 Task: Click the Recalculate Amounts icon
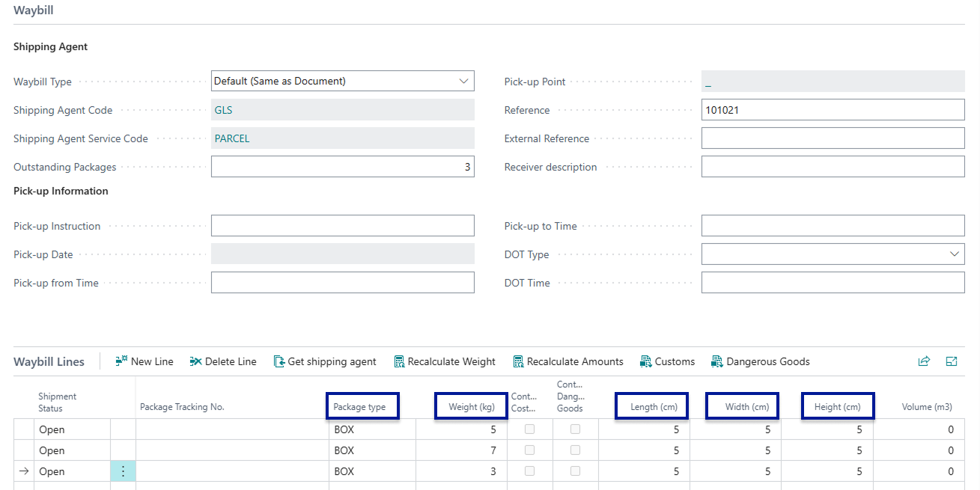518,361
